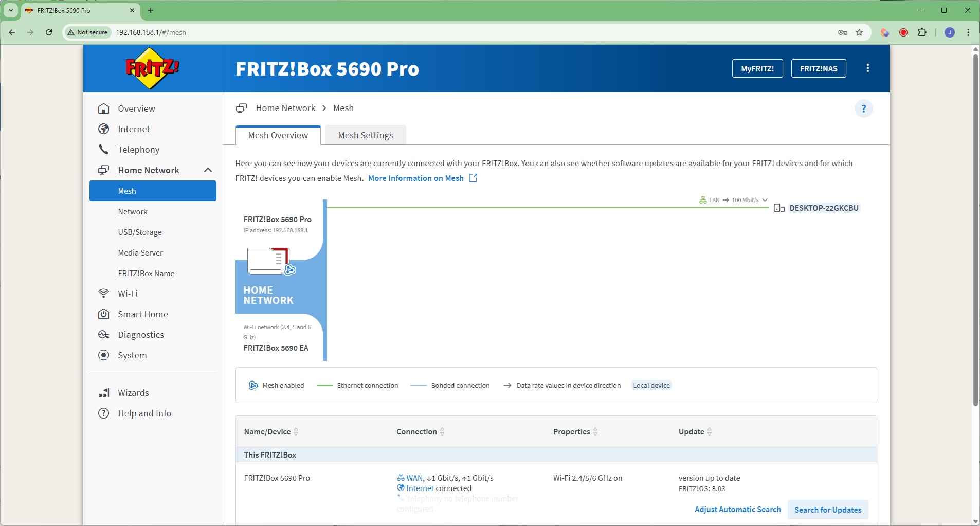Click the "IP address: 192.168.188.1" text
Viewport: 980px width, 526px height.
tap(276, 230)
